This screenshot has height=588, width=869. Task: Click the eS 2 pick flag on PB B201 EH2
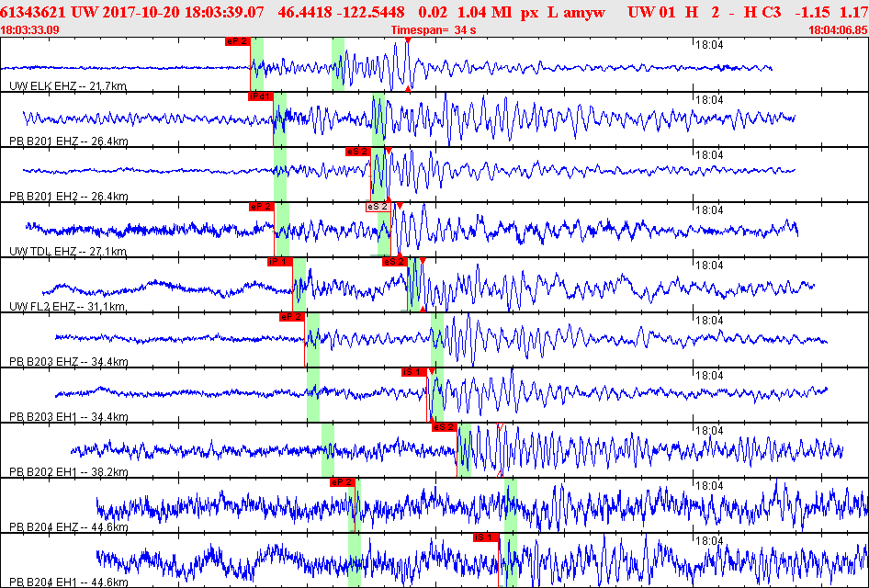tap(357, 151)
